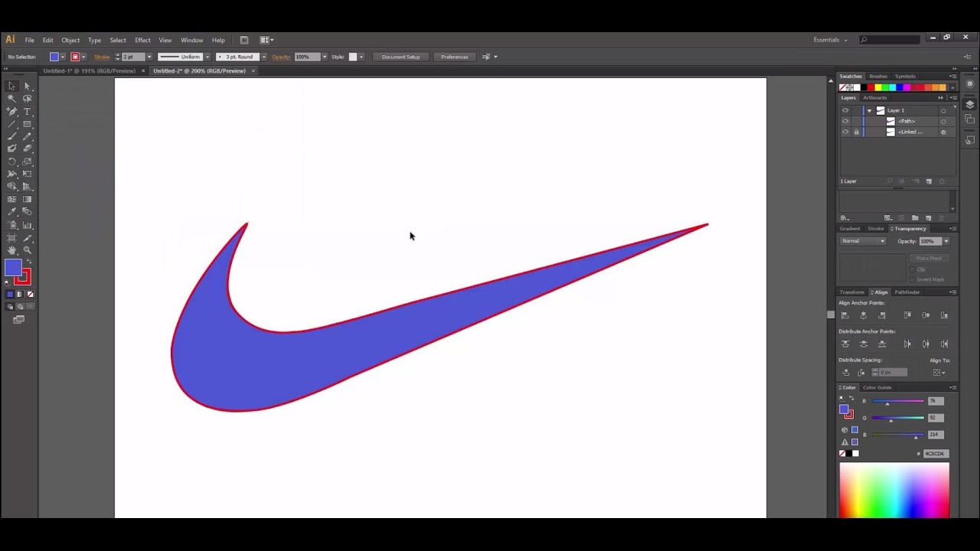Click the Delete Selection trash icon in Layers panel
980x551 pixels.
[x=942, y=181]
